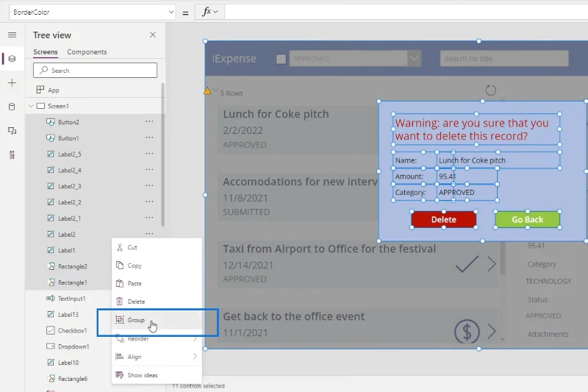The image size is (588, 392).
Task: Expand the Align submenu arrow
Action: [195, 357]
